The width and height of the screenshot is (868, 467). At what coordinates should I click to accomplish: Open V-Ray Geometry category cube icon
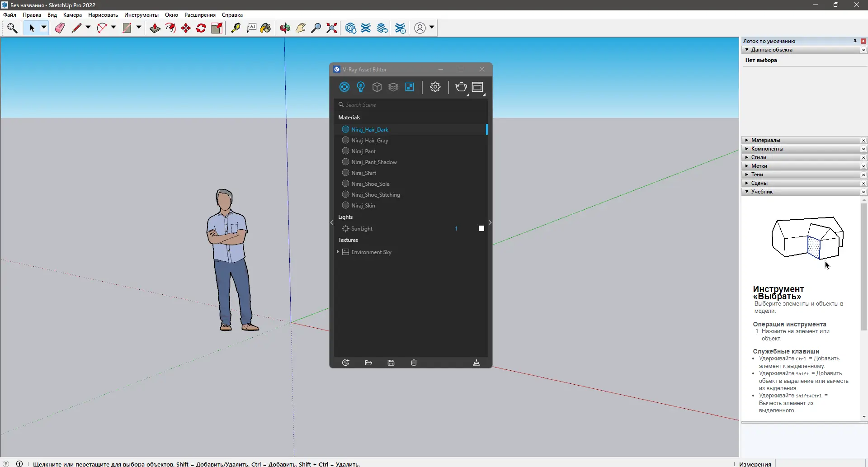pos(377,87)
